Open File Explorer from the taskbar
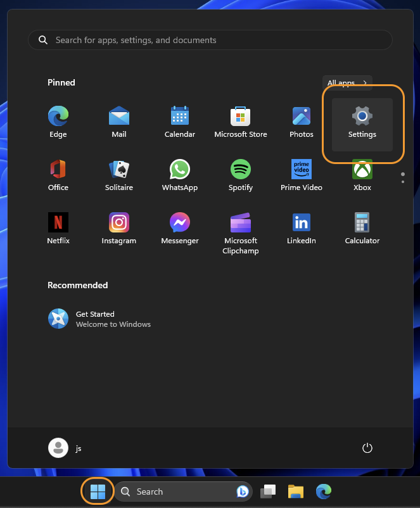 tap(296, 492)
